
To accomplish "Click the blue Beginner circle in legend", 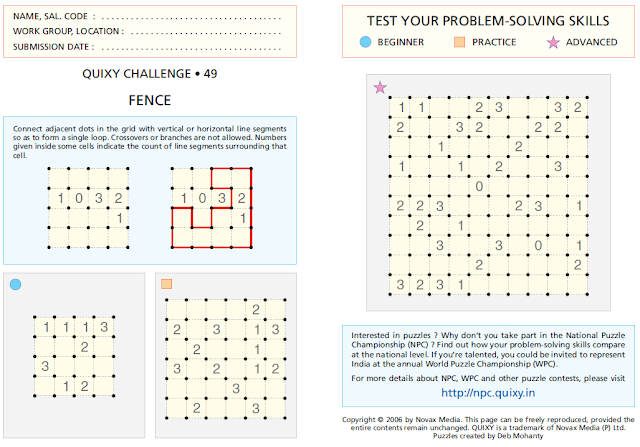I will click(365, 42).
